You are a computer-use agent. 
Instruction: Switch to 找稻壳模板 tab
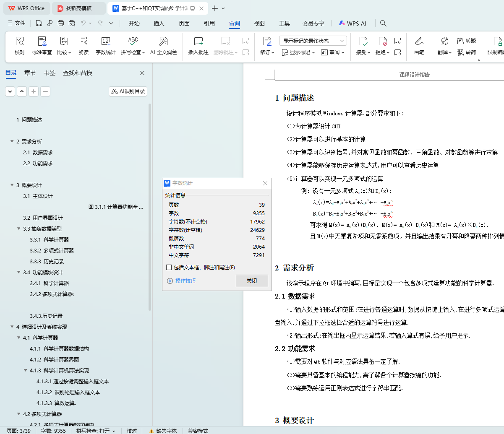click(x=79, y=8)
